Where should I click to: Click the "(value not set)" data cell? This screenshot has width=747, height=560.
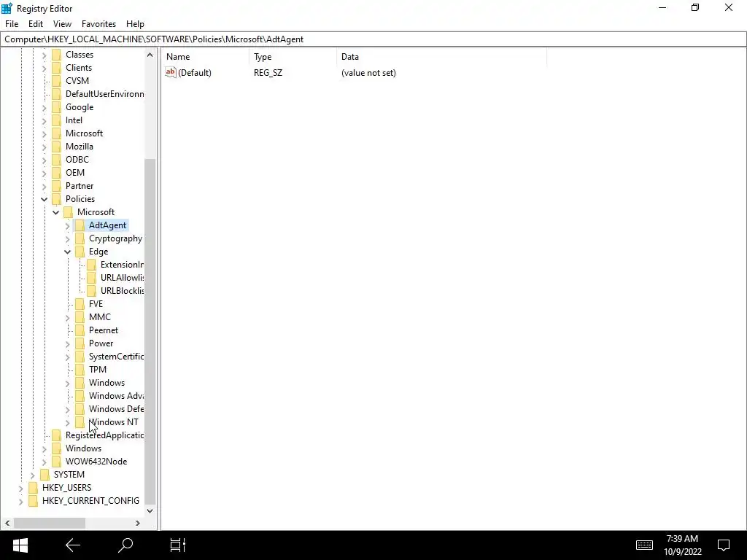(368, 73)
